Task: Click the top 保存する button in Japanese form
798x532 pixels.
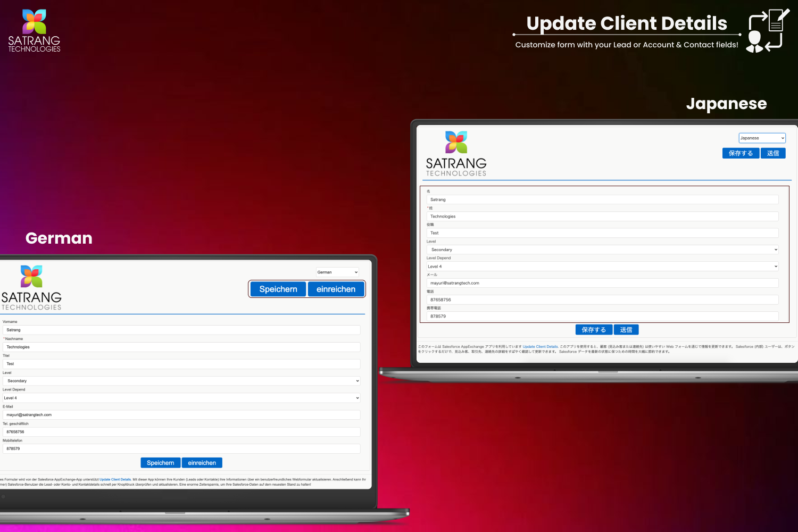Action: (741, 153)
